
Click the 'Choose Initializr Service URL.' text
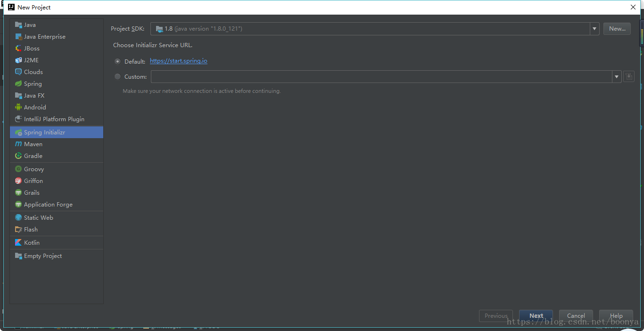[153, 45]
